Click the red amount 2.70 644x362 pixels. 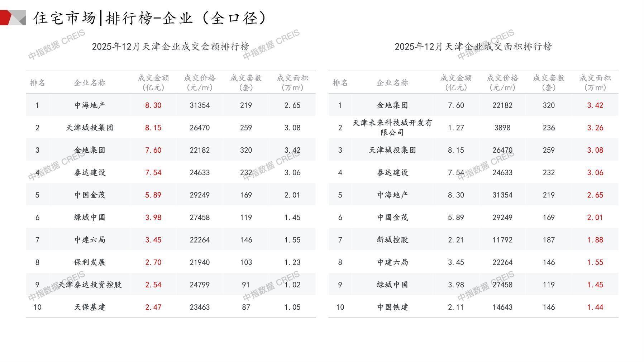point(153,262)
